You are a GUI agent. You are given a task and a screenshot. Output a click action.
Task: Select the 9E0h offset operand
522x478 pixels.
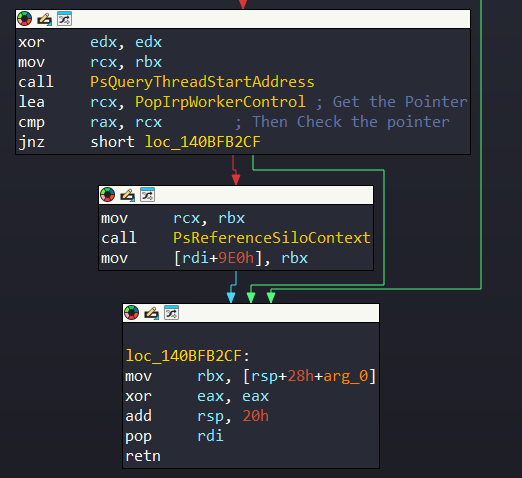pyautogui.click(x=236, y=258)
